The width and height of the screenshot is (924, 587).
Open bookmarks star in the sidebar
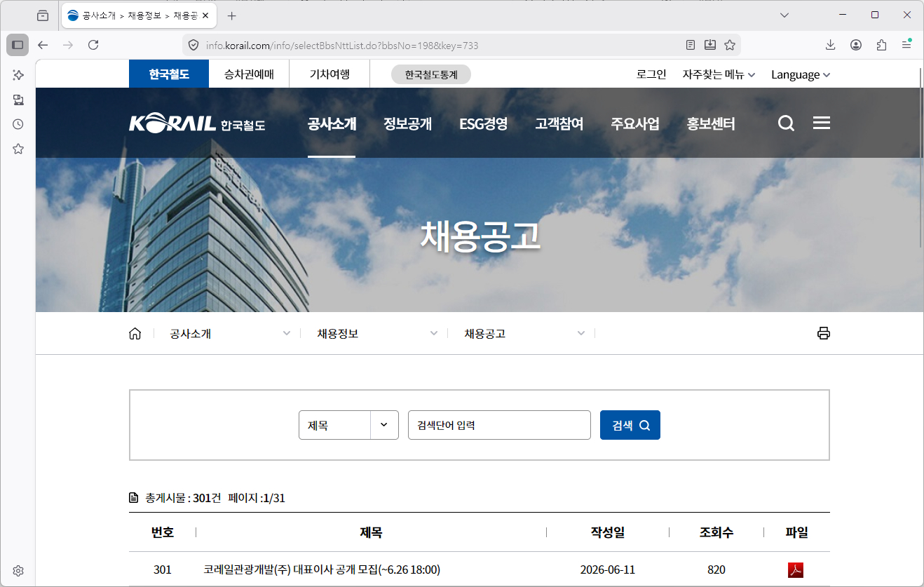(18, 149)
